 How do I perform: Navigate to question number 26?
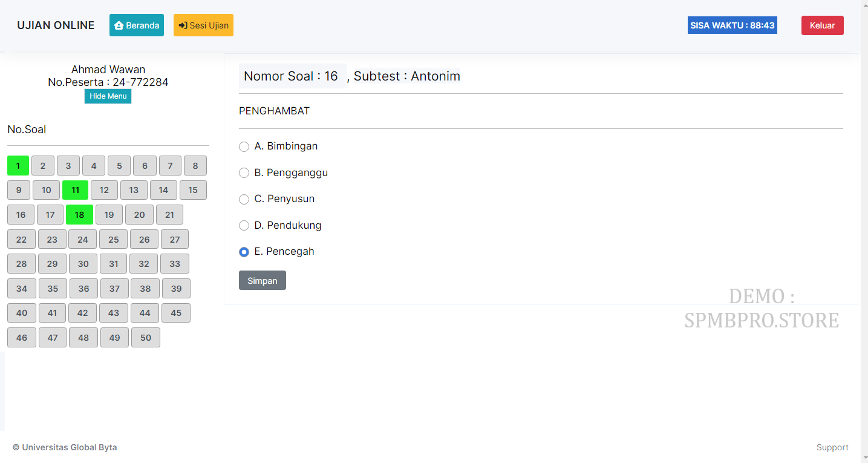tap(144, 240)
